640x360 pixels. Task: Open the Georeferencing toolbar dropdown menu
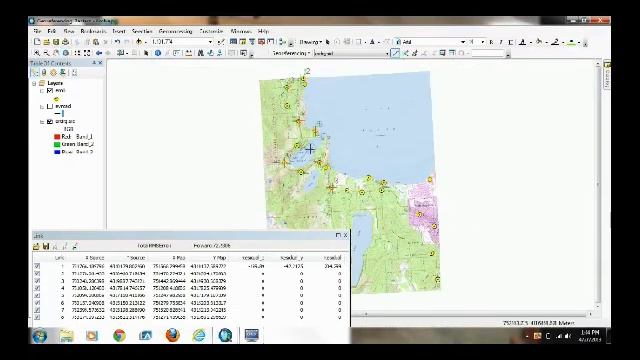[x=291, y=53]
